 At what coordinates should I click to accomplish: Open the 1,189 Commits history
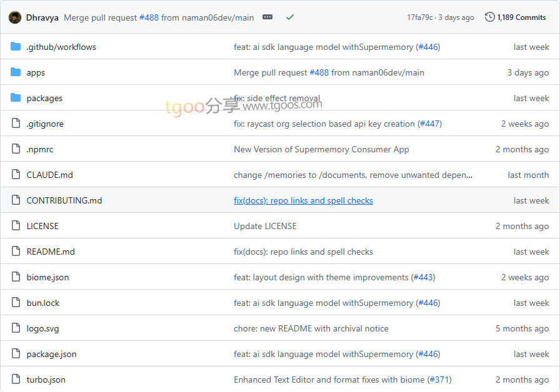pyautogui.click(x=516, y=17)
